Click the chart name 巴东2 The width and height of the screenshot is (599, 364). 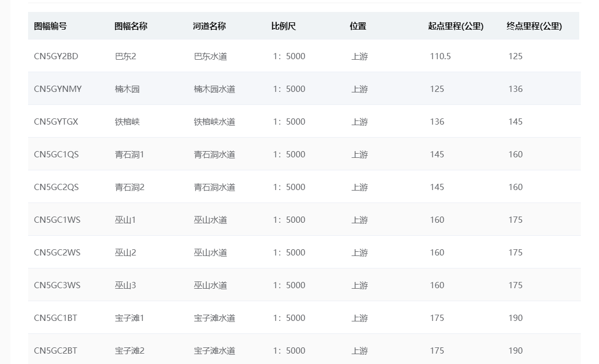point(126,56)
